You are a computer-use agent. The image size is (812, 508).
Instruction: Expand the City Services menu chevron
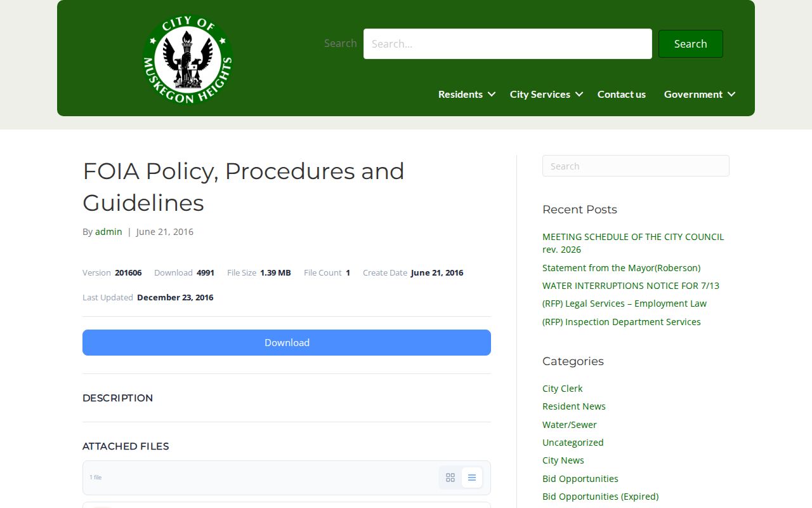[579, 94]
